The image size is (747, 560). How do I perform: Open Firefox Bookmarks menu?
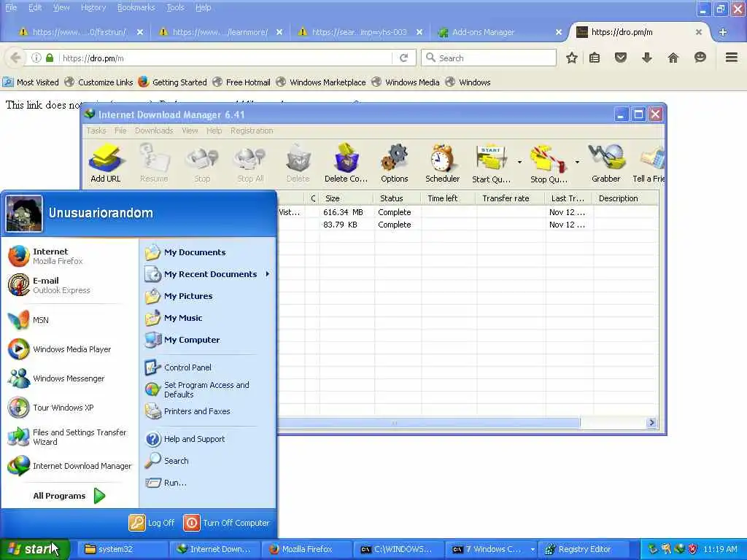click(136, 7)
